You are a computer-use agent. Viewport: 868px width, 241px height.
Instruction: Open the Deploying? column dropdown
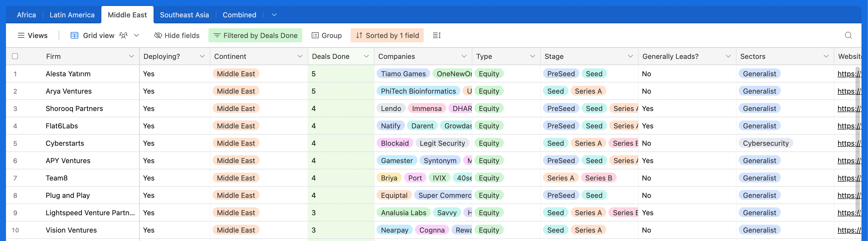(x=202, y=56)
